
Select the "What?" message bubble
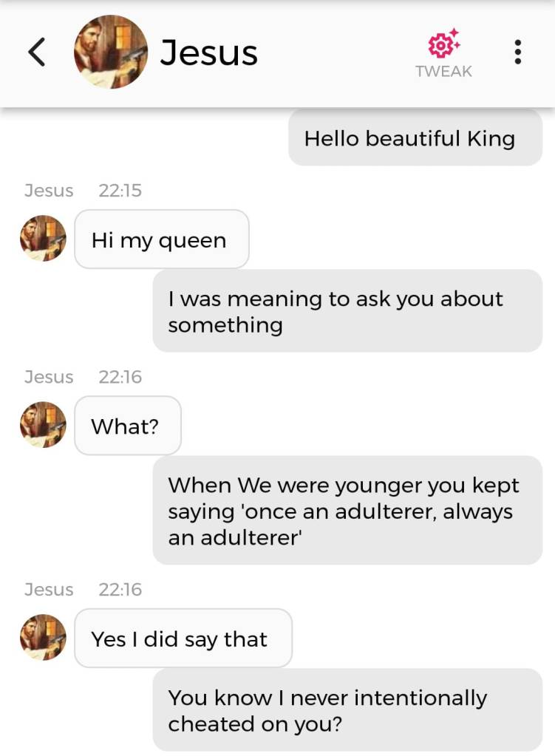127,426
